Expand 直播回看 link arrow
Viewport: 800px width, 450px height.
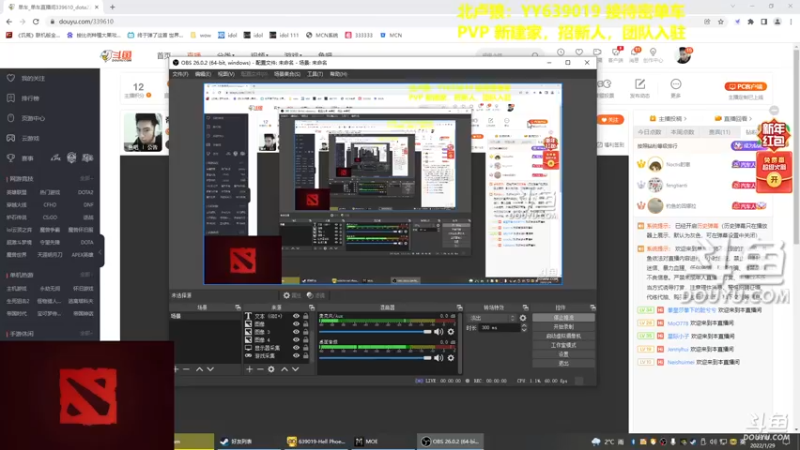[750, 119]
